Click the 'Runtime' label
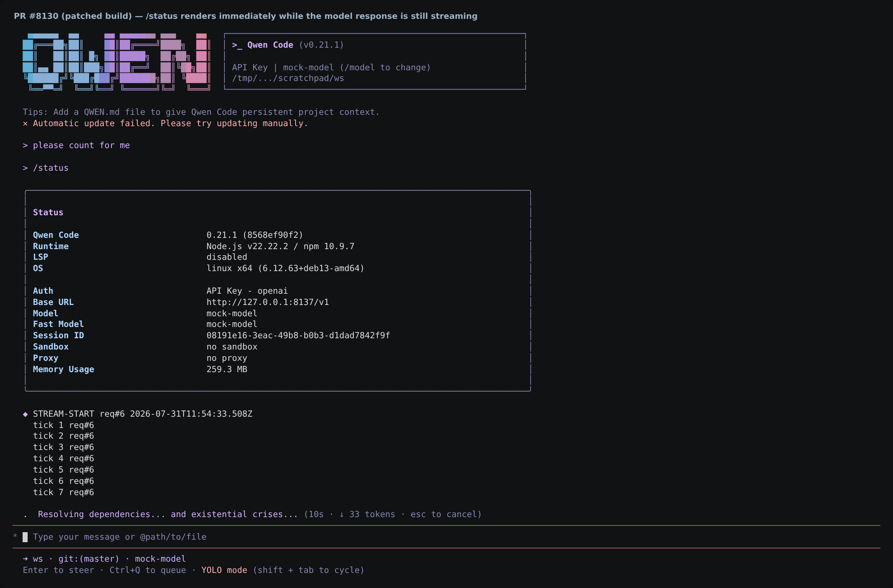 pos(51,246)
